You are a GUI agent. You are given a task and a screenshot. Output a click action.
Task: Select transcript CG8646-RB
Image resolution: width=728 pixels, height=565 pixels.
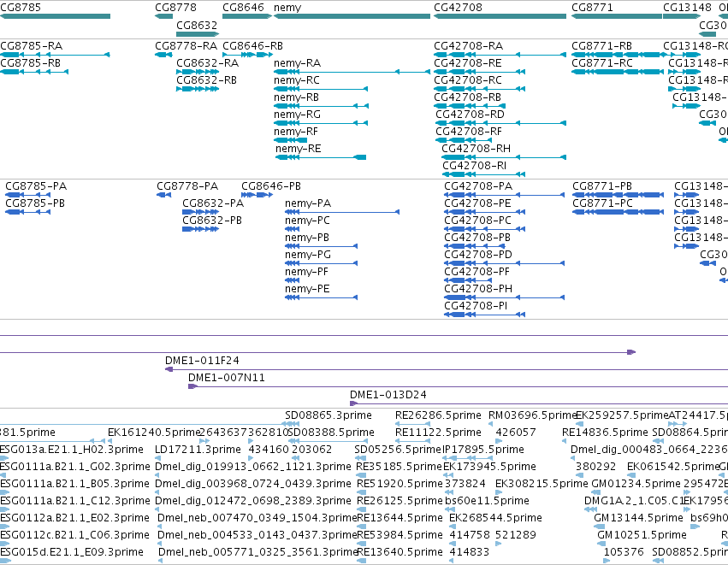pyautogui.click(x=247, y=55)
